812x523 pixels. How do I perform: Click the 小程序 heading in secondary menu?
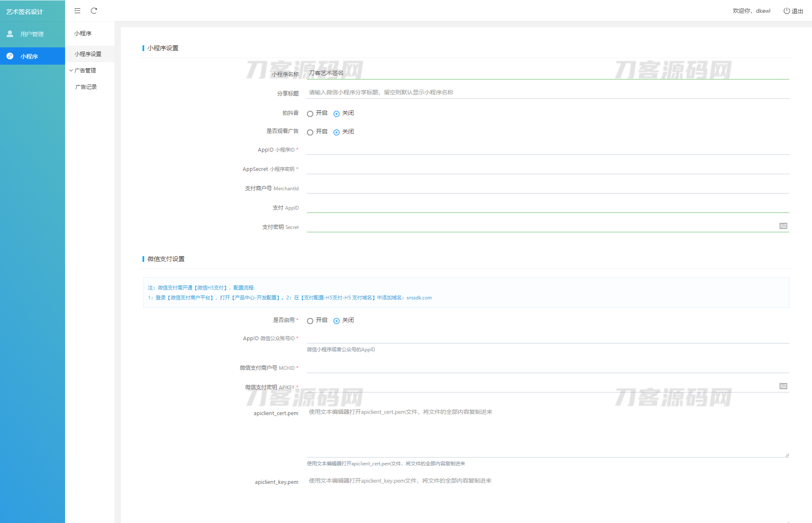83,33
